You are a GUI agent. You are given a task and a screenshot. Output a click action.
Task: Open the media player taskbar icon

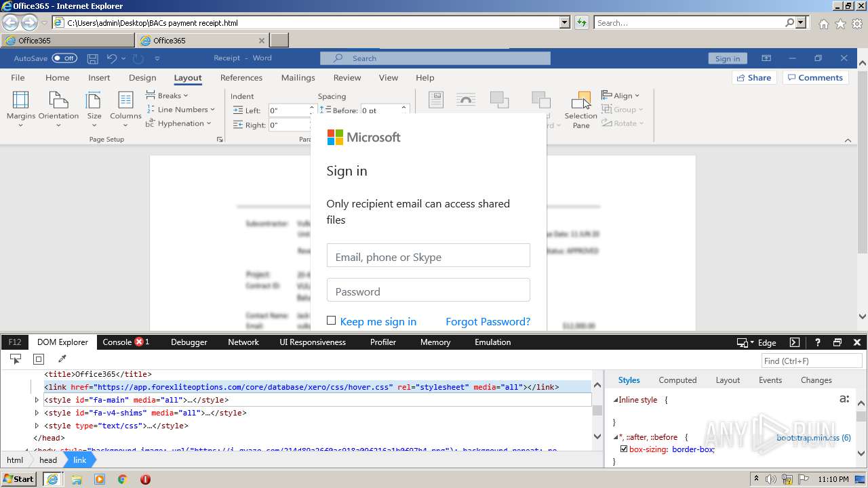click(x=100, y=479)
